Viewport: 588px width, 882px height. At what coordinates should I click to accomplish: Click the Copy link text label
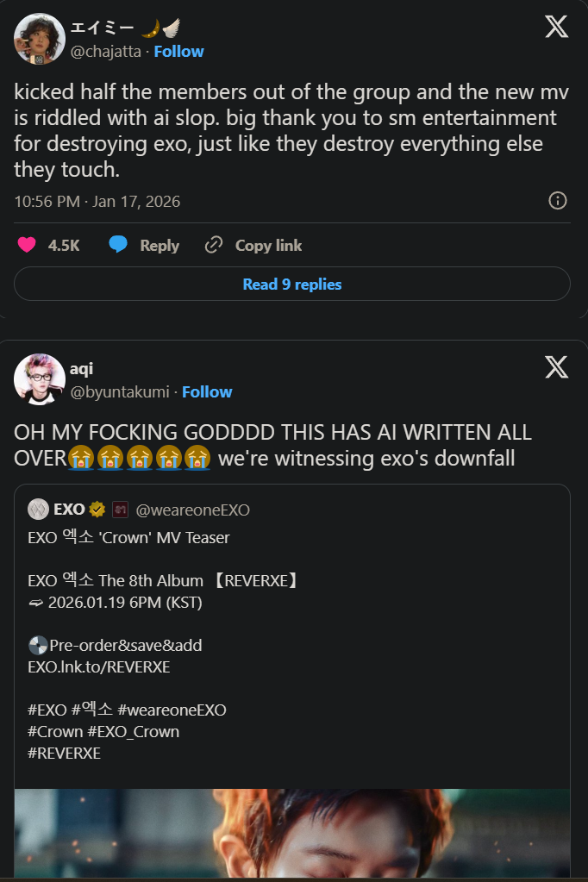tap(268, 246)
